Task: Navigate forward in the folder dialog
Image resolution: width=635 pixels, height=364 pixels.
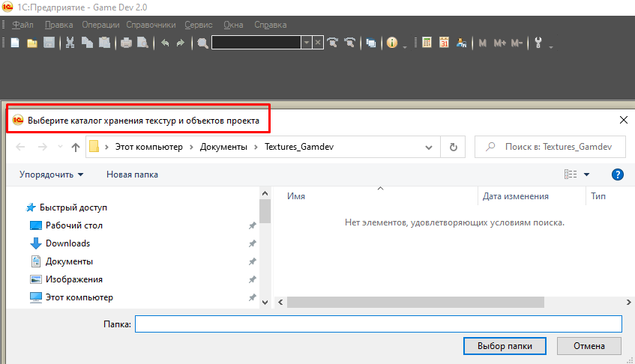Action: coord(43,147)
